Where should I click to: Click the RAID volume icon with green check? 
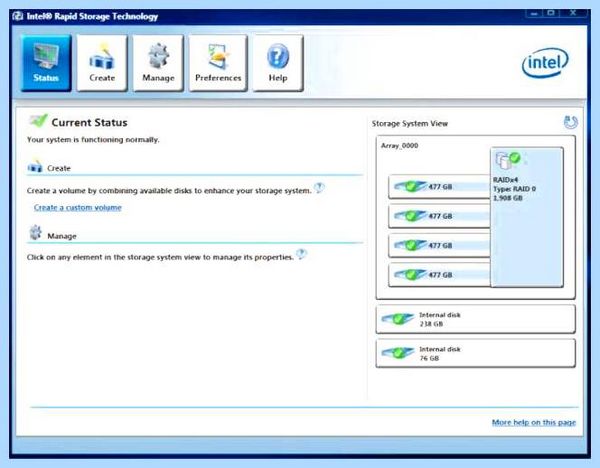pos(508,160)
